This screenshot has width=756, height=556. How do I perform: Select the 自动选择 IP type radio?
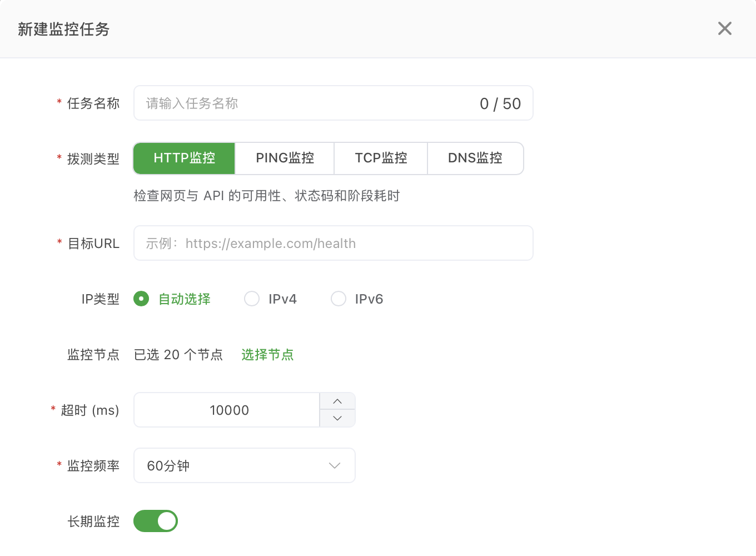click(x=141, y=299)
